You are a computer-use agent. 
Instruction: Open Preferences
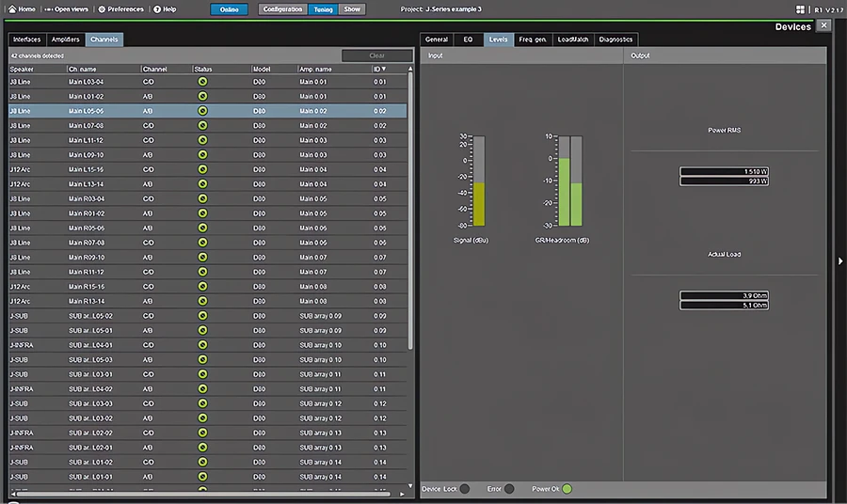point(121,9)
